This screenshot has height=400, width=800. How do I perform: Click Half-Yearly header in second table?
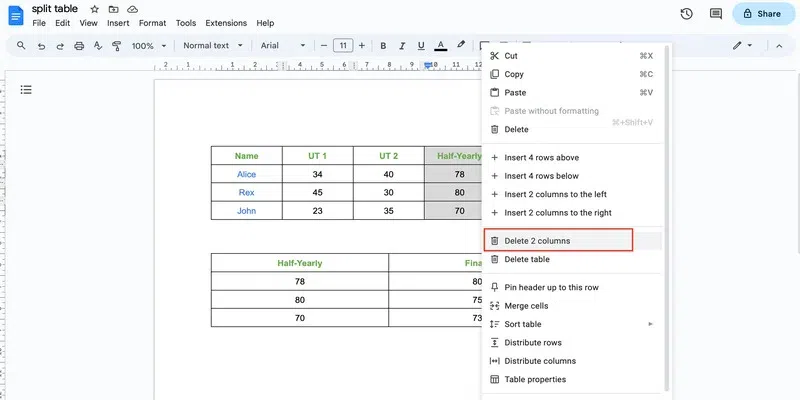click(299, 263)
